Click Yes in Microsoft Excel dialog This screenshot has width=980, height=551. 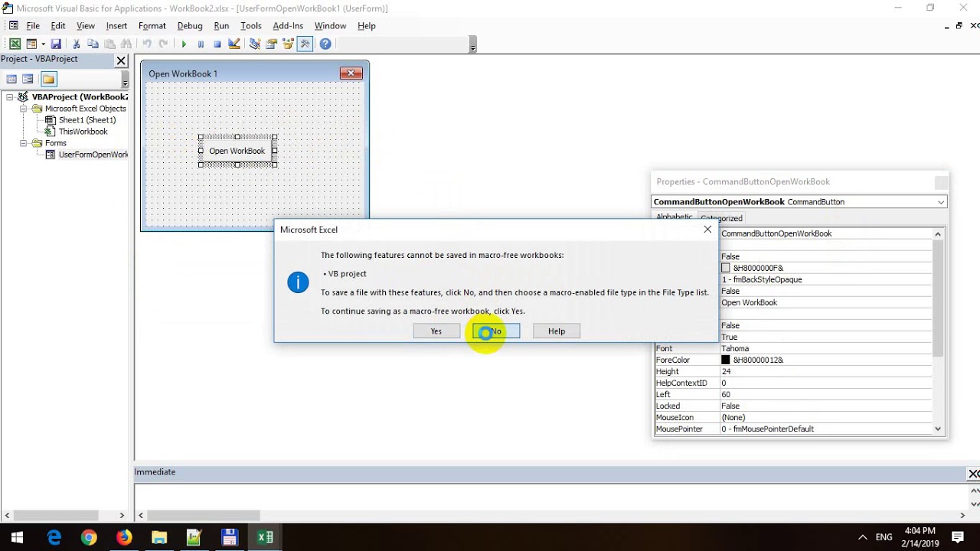[x=436, y=331]
